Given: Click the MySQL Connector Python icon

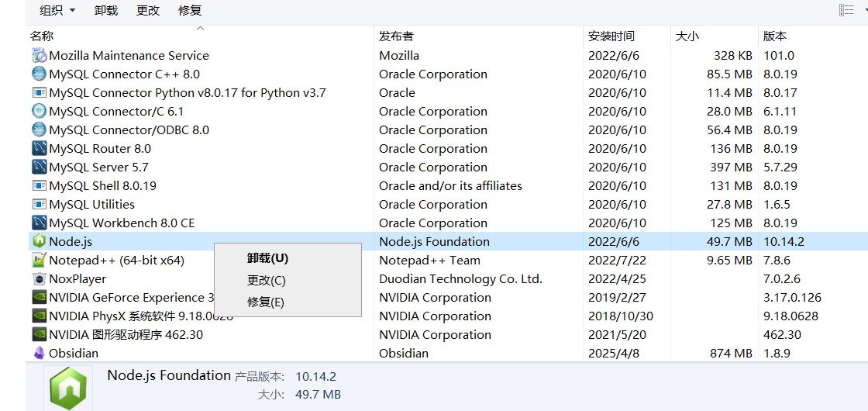Looking at the screenshot, I should point(39,92).
